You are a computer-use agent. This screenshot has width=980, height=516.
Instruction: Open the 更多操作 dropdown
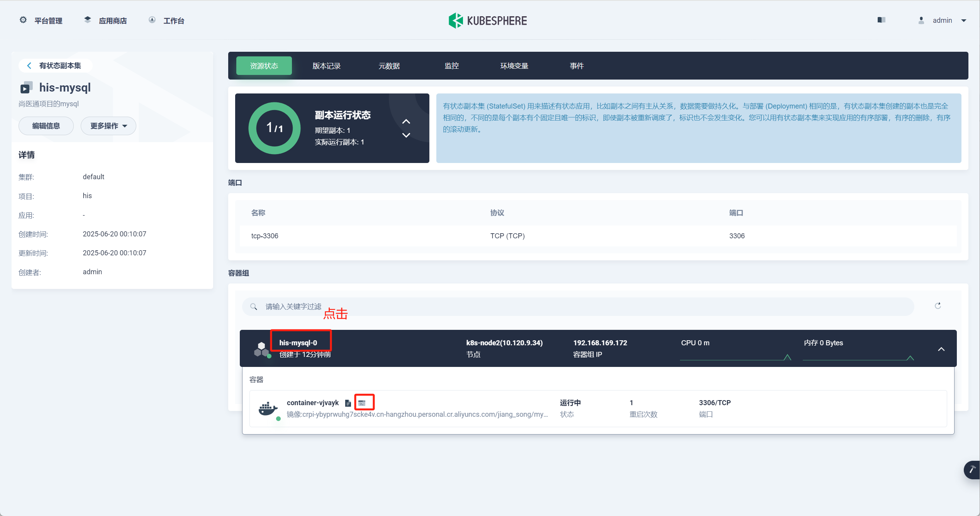[109, 126]
